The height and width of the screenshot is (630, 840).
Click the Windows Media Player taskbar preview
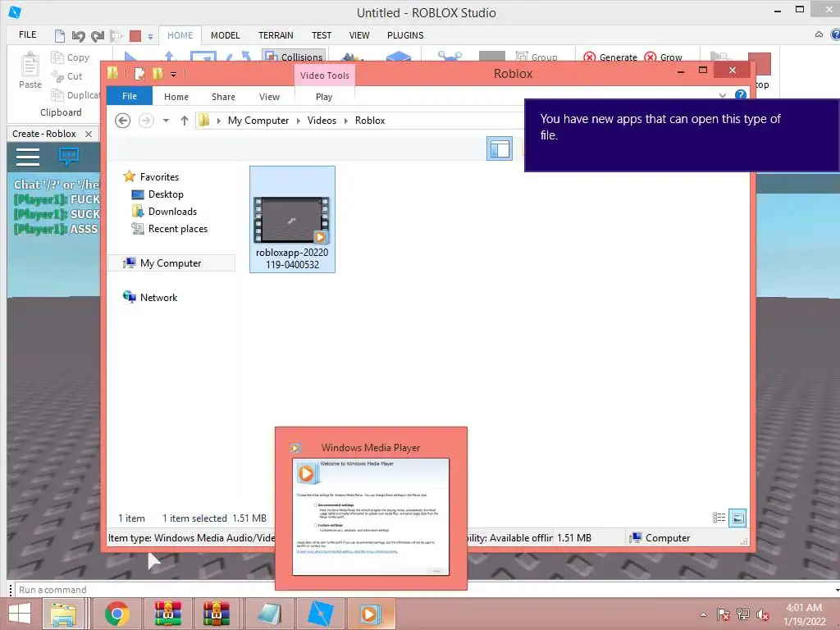click(371, 509)
